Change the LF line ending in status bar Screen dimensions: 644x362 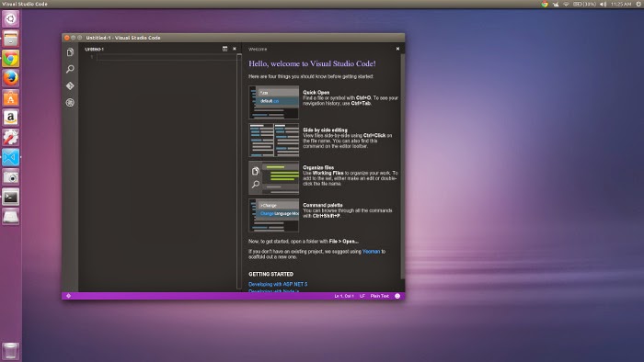tap(362, 296)
